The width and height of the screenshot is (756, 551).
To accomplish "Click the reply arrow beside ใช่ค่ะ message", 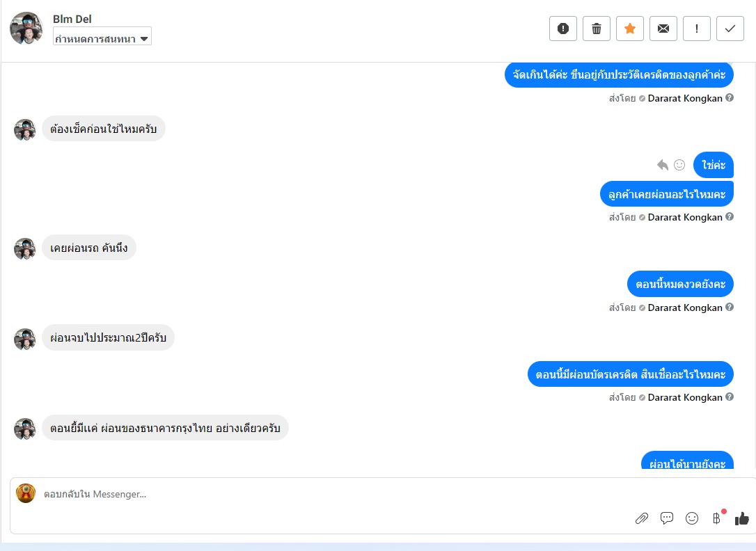I will click(x=663, y=165).
